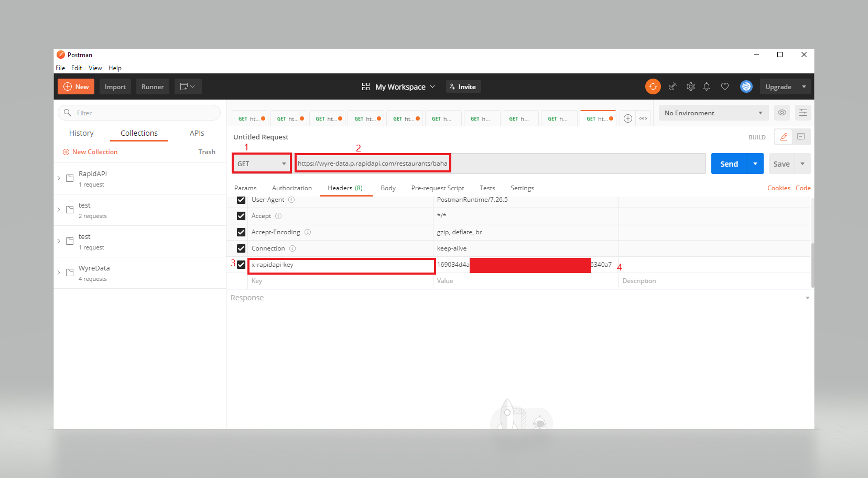Click the environment quick look eye icon
Image resolution: width=868 pixels, height=478 pixels.
pos(782,113)
